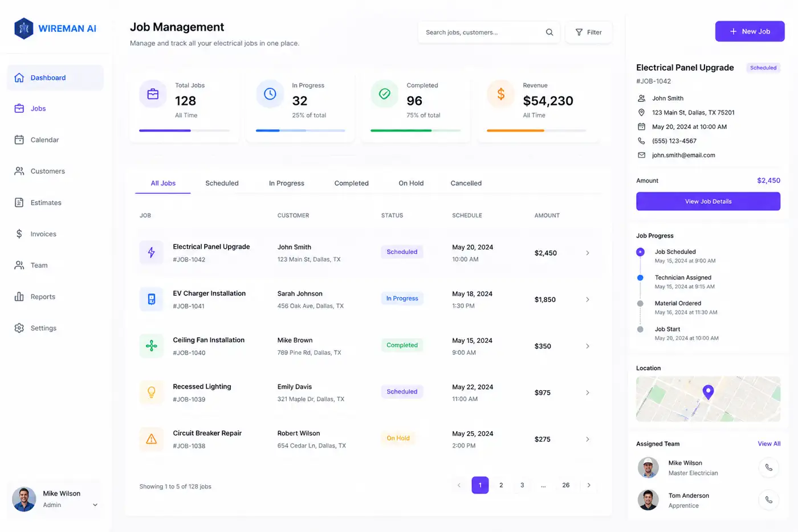Switch to the Cancelled tab
Image resolution: width=798 pixels, height=532 pixels.
click(466, 183)
